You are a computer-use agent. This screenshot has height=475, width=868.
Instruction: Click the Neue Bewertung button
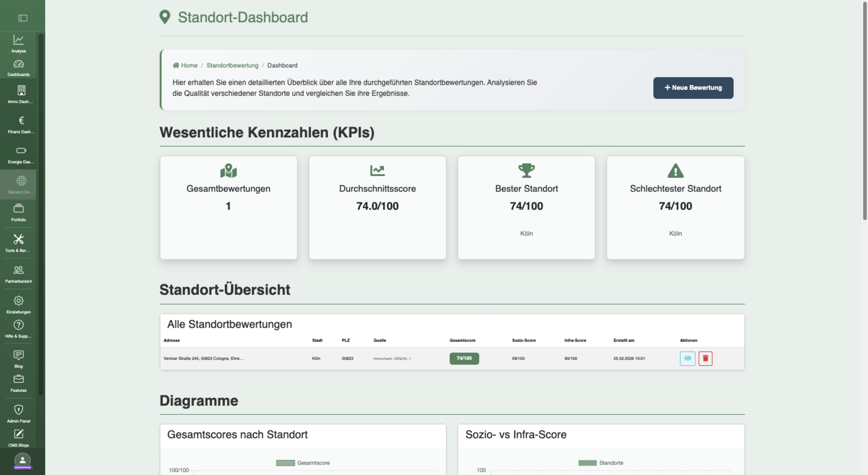693,88
